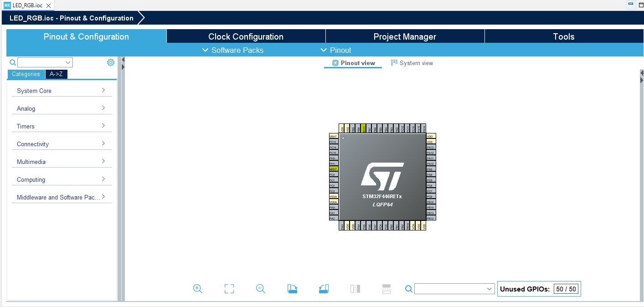Select pin PB12 on the chip
The height and width of the screenshot is (307, 644).
click(x=431, y=218)
